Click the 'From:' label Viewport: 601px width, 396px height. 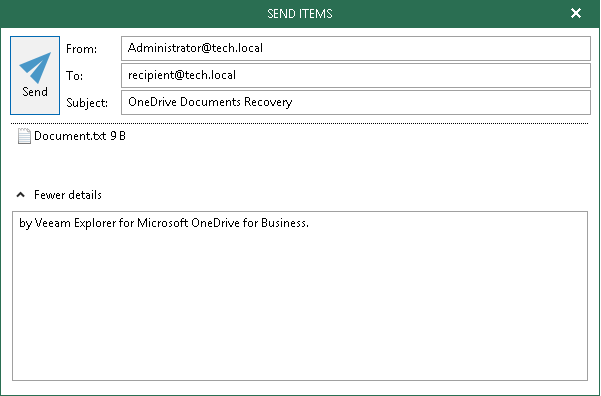pyautogui.click(x=82, y=49)
